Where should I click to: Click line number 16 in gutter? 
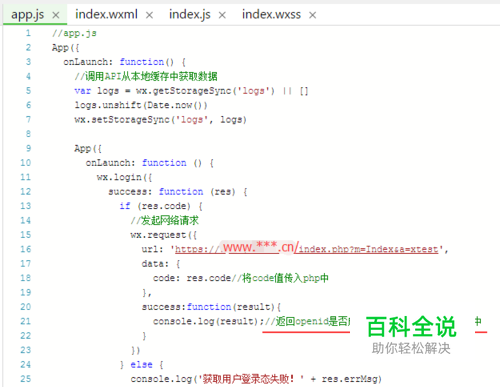tap(26, 249)
